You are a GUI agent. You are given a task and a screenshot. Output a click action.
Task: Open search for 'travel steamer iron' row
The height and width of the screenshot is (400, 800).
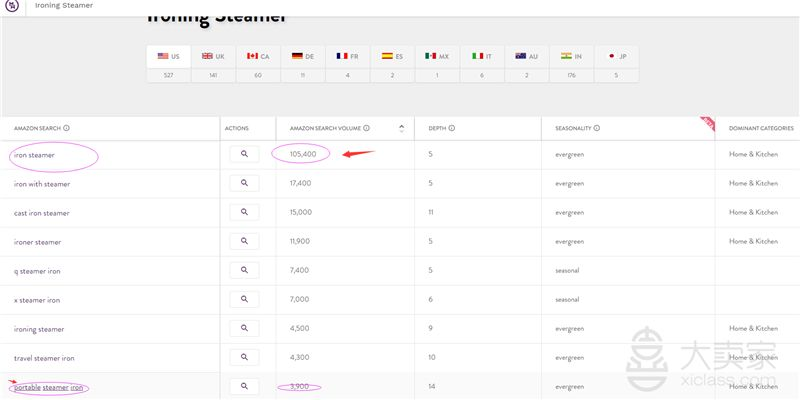pos(244,358)
